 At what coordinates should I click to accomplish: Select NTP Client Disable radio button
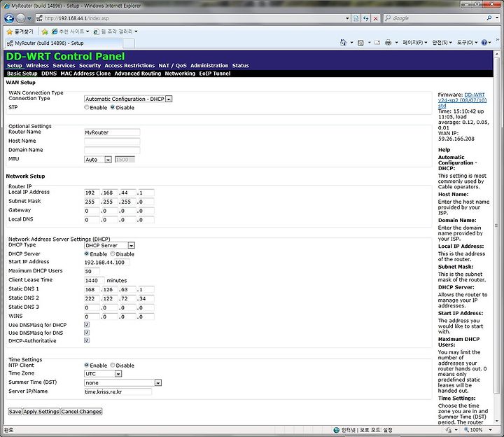pos(113,366)
